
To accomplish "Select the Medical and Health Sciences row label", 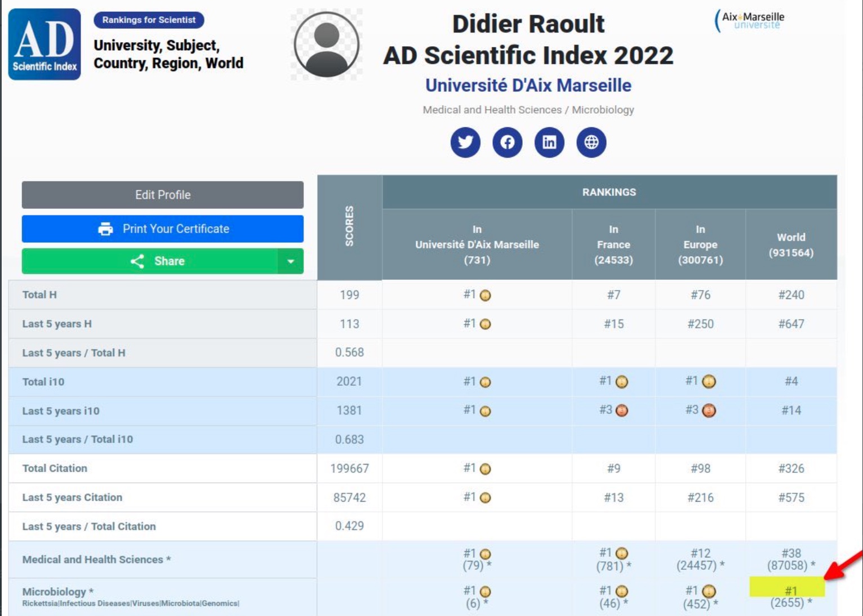I will pyautogui.click(x=96, y=560).
